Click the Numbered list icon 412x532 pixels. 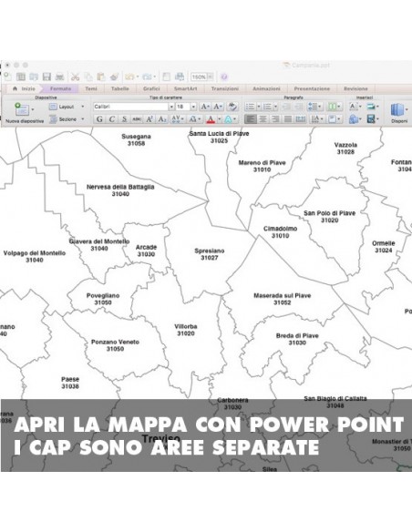[x=267, y=107]
